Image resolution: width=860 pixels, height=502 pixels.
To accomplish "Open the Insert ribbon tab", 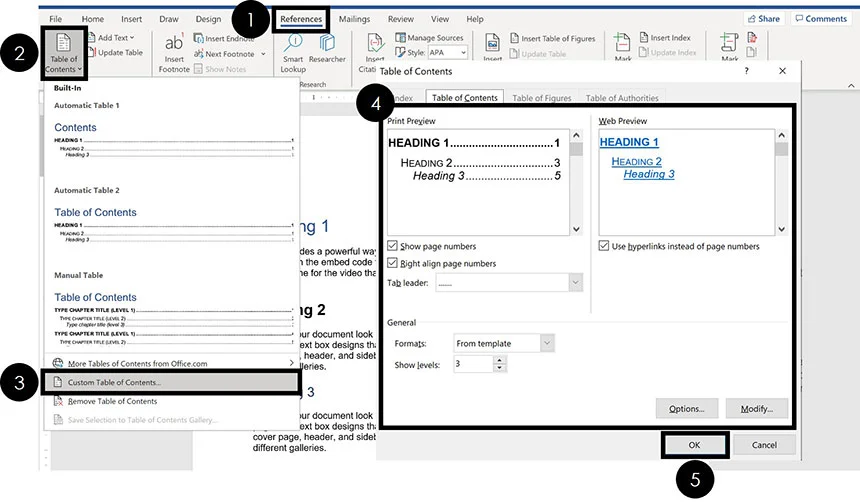I will [x=131, y=19].
